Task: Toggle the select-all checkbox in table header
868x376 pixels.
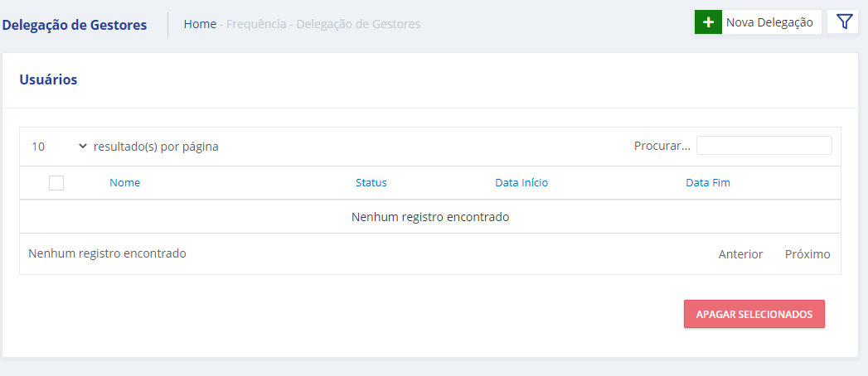Action: 56,183
